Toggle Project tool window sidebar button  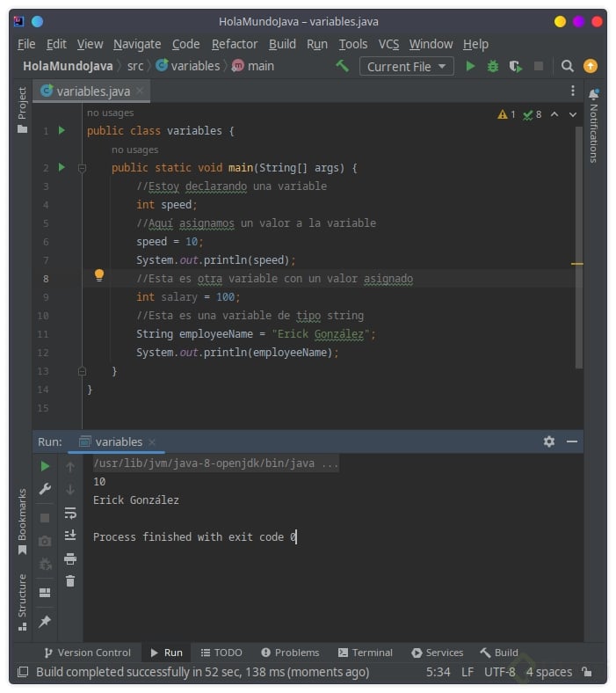tap(22, 110)
